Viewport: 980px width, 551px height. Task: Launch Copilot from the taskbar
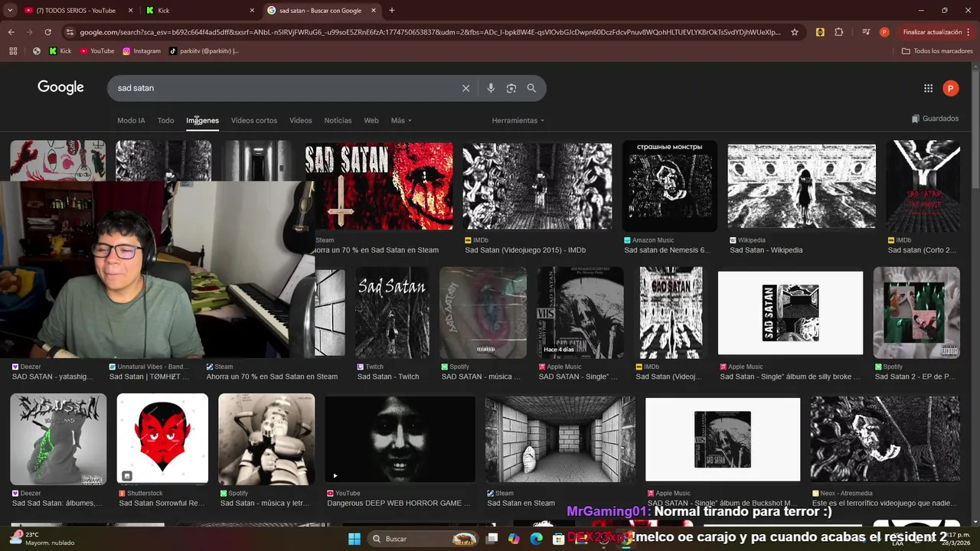tap(514, 539)
